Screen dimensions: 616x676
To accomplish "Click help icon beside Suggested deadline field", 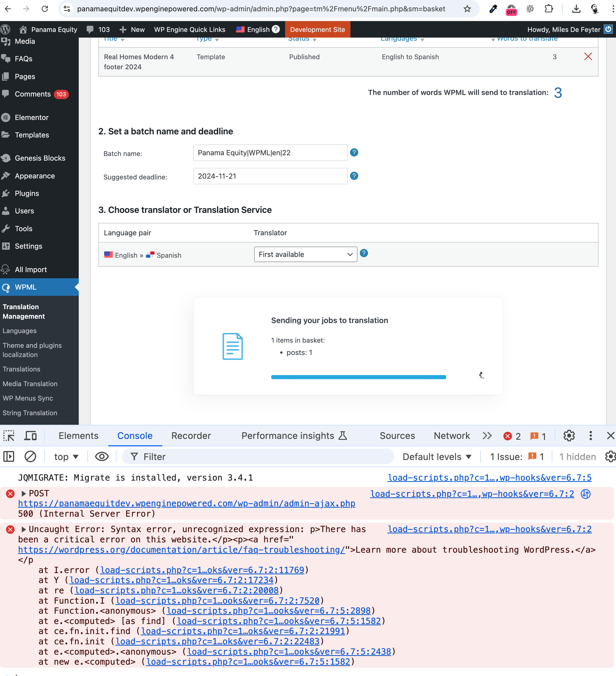I will point(354,176).
